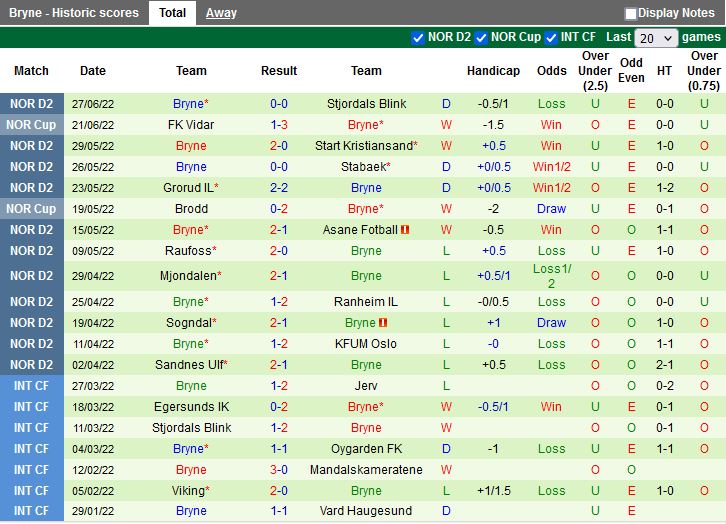Click the Odd Even column header
The height and width of the screenshot is (524, 726).
click(x=631, y=70)
